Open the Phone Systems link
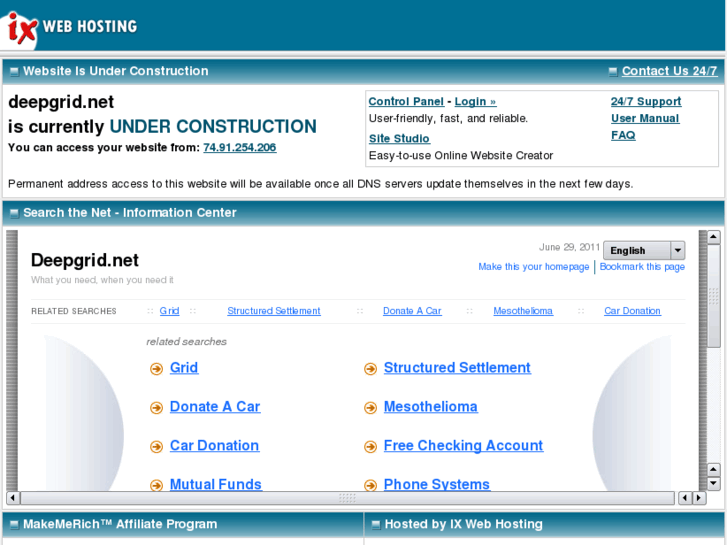The width and height of the screenshot is (727, 545). click(x=437, y=484)
